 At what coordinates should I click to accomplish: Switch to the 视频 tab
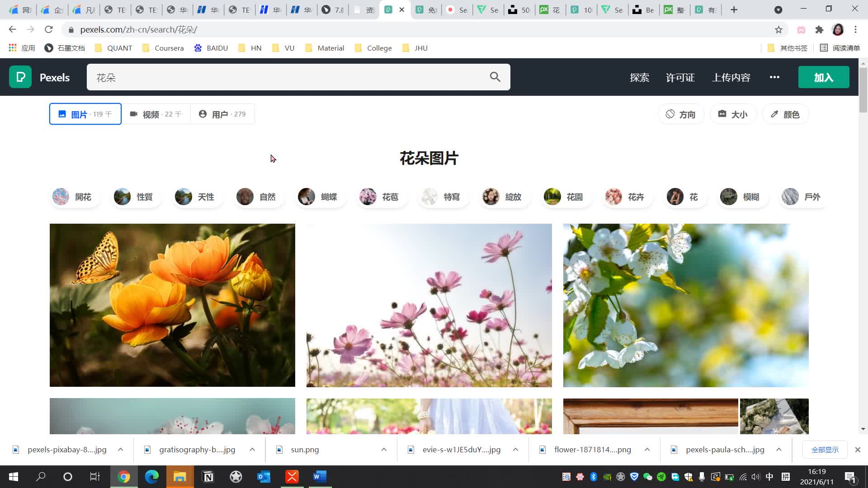[156, 114]
